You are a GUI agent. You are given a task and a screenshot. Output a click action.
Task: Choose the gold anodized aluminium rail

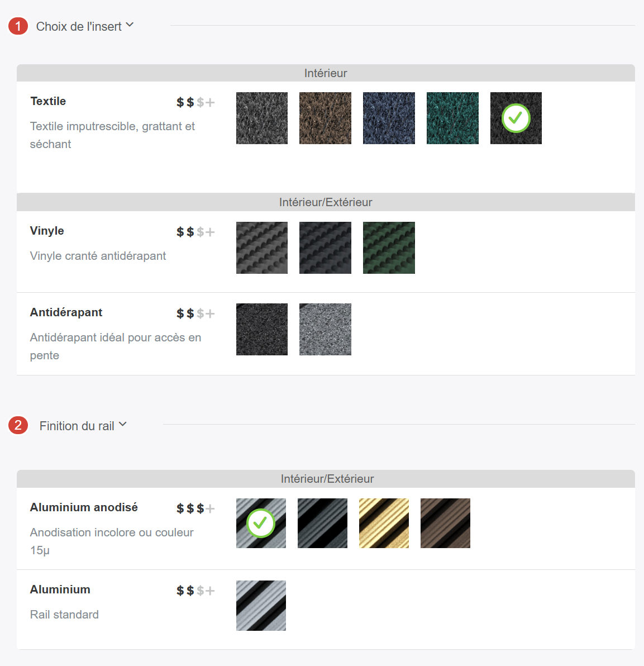point(384,523)
